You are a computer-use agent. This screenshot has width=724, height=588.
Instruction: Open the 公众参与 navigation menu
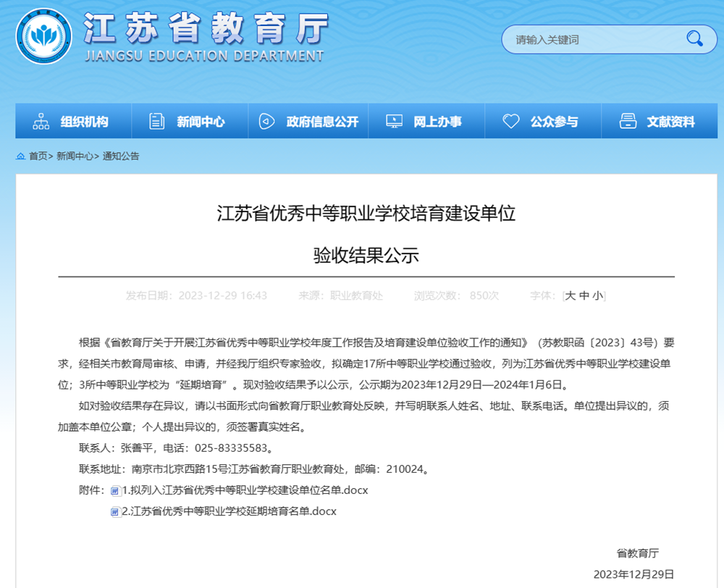pos(554,122)
